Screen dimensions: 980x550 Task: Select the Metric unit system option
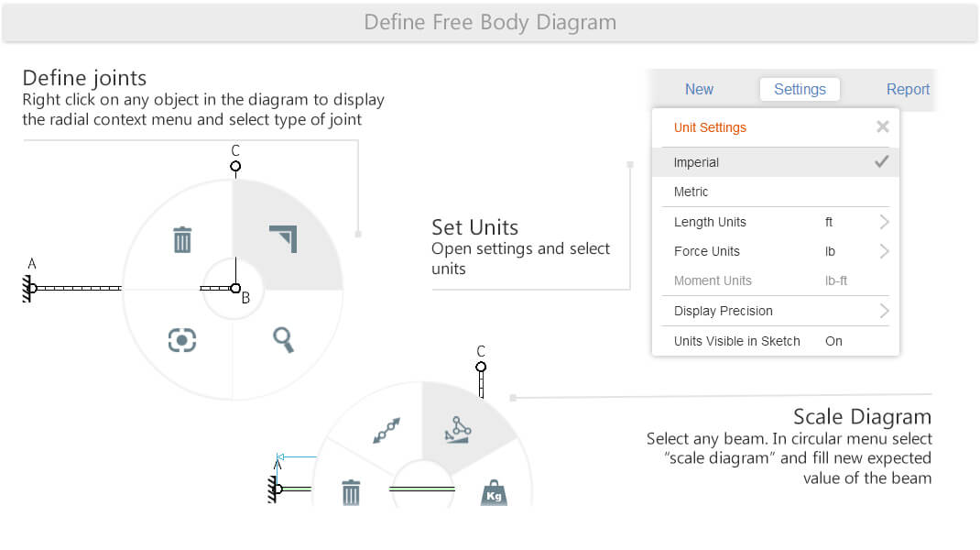776,192
